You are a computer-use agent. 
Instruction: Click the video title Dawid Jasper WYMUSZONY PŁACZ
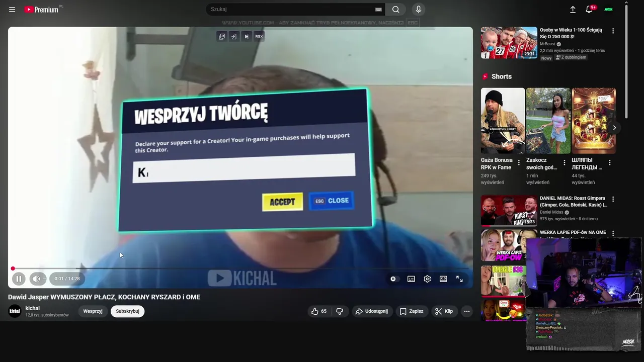pos(104,297)
